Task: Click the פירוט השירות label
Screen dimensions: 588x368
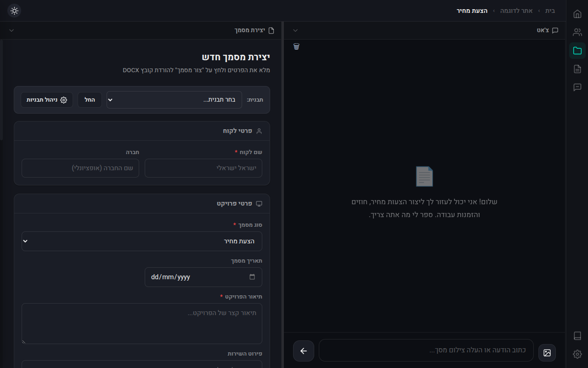Action: [x=245, y=354]
